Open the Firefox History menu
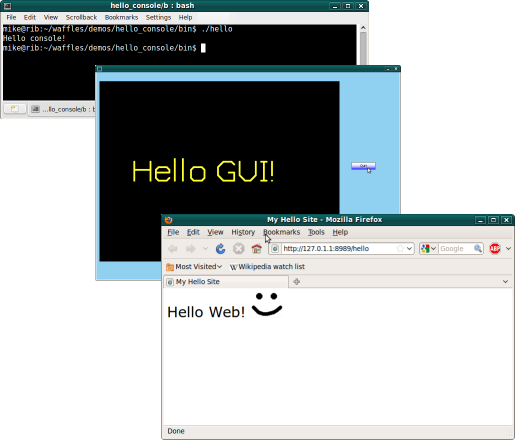The image size is (515, 440). click(x=243, y=232)
